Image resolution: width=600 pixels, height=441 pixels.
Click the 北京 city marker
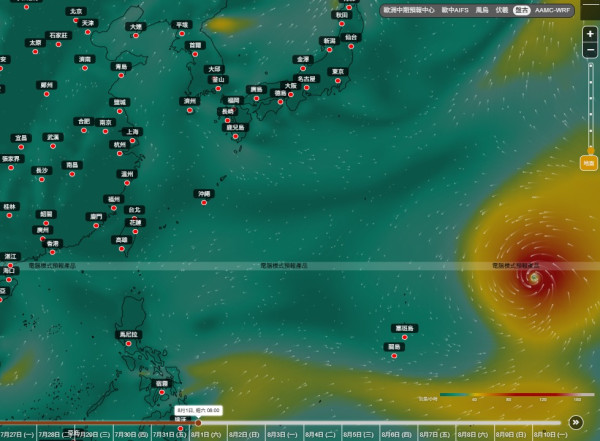pos(76,20)
